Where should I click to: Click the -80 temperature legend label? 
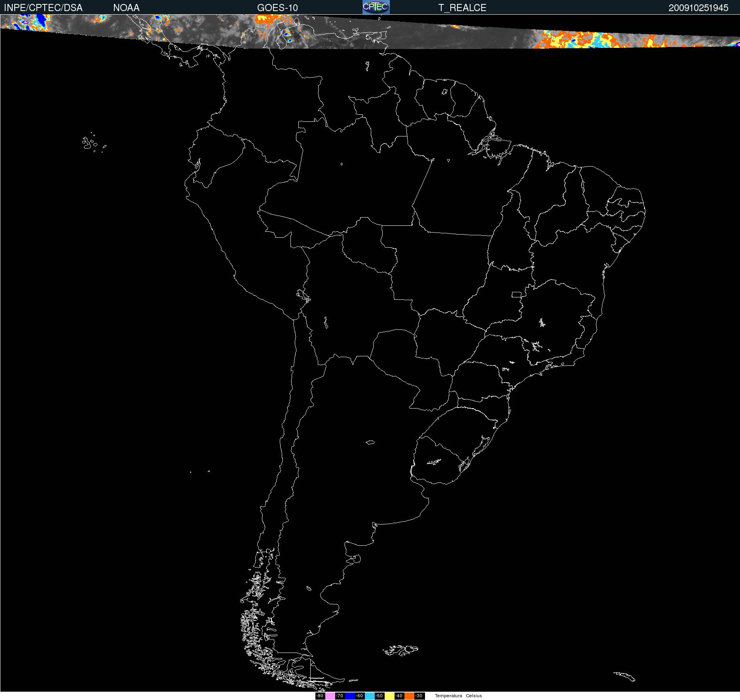[320, 696]
